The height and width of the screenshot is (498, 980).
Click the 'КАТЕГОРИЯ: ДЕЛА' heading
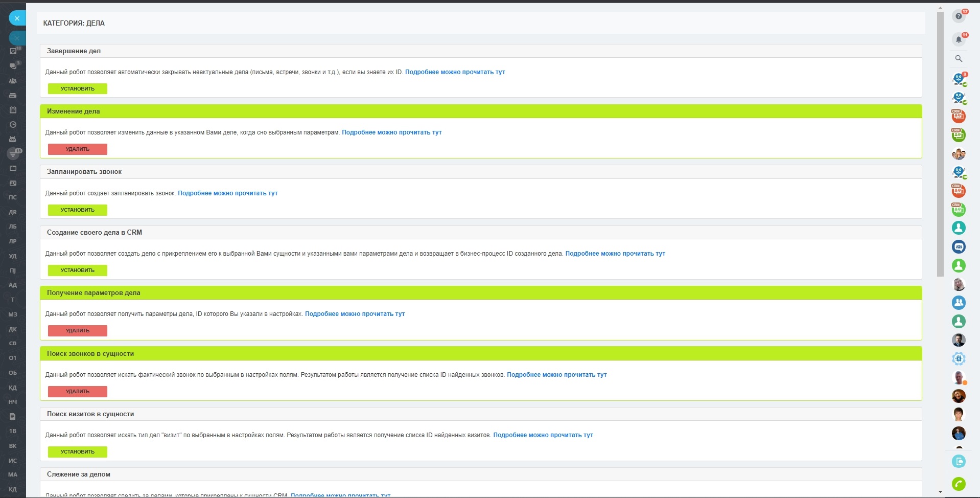point(74,24)
